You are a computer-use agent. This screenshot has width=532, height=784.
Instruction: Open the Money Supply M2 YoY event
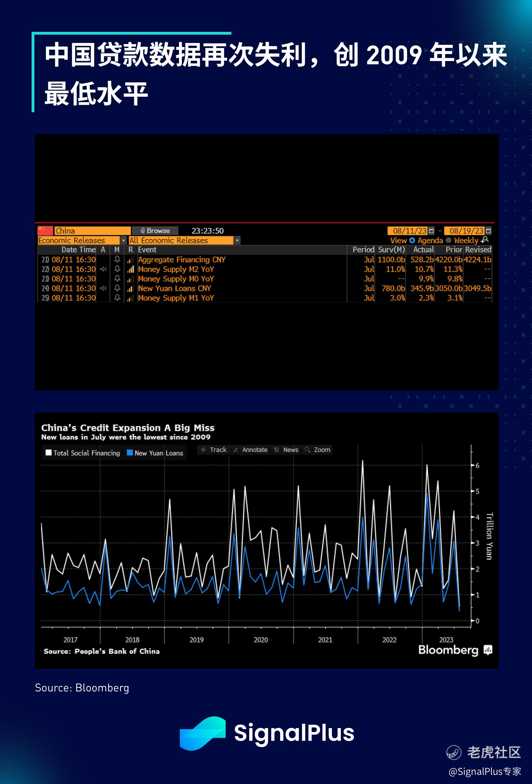pyautogui.click(x=176, y=269)
